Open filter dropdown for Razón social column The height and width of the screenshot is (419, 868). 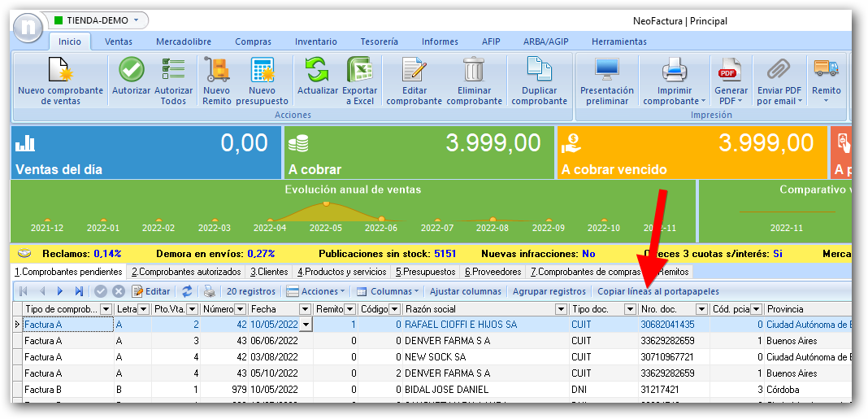[561, 309]
